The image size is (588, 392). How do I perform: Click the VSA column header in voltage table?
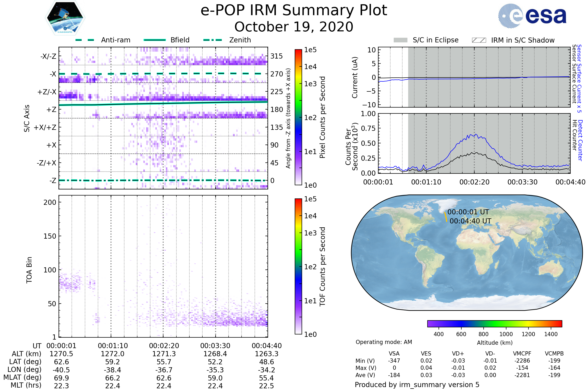(394, 354)
